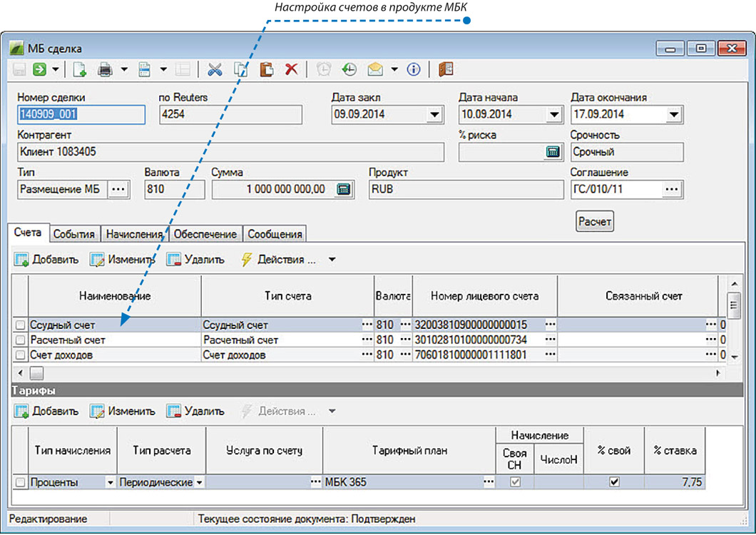The image size is (756, 535).
Task: Click into the Номер сделки field
Action: click(x=80, y=114)
